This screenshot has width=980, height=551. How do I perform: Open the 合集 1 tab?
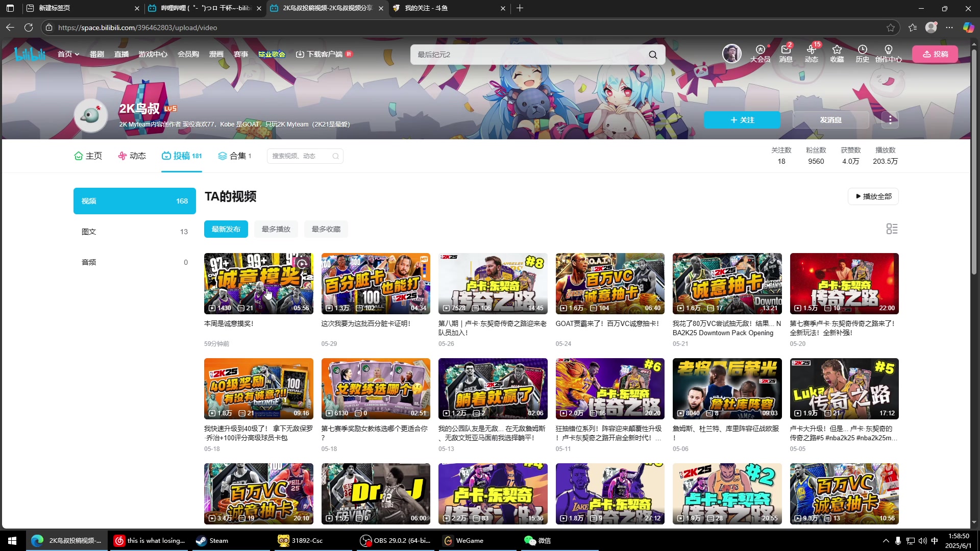(235, 156)
